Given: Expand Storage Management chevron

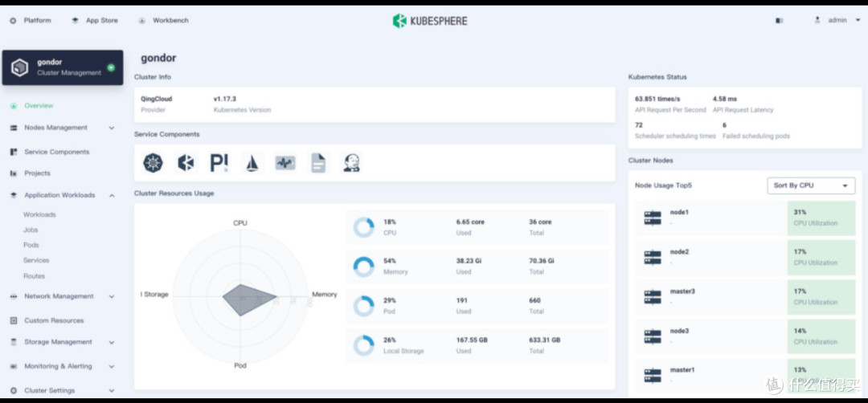Looking at the screenshot, I should click(x=112, y=342).
